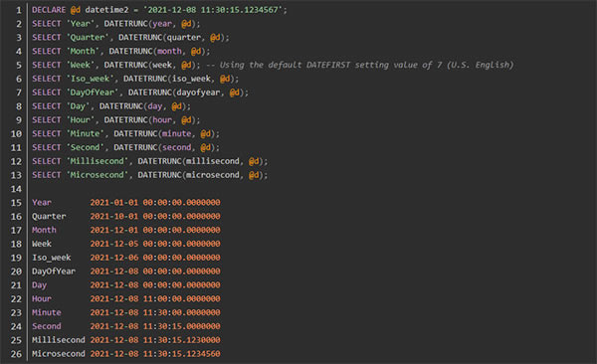This screenshot has height=364, width=597.
Task: Click the DECLARE keyword on line 1
Action: point(49,10)
